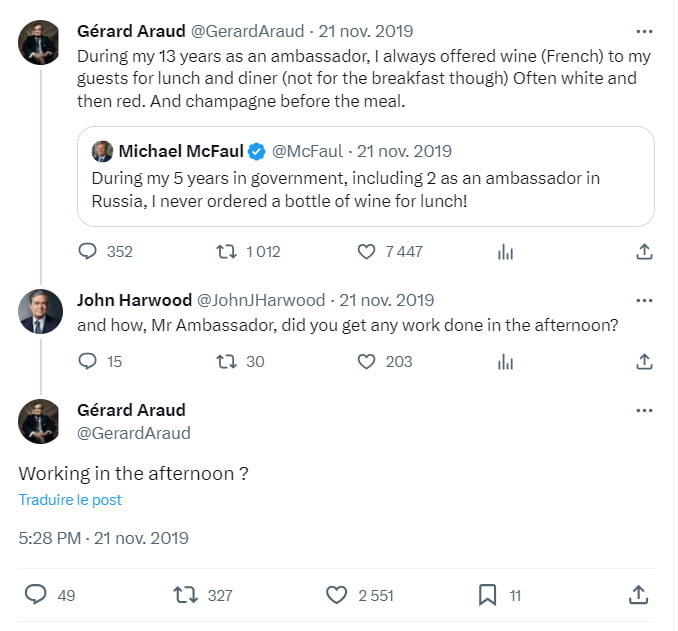Share John Harwood's tweet
Viewport: 678px width, 631px height.
[644, 361]
